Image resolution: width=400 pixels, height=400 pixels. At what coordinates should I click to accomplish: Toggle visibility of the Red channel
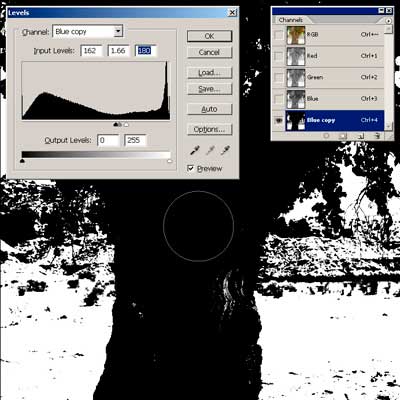point(279,56)
